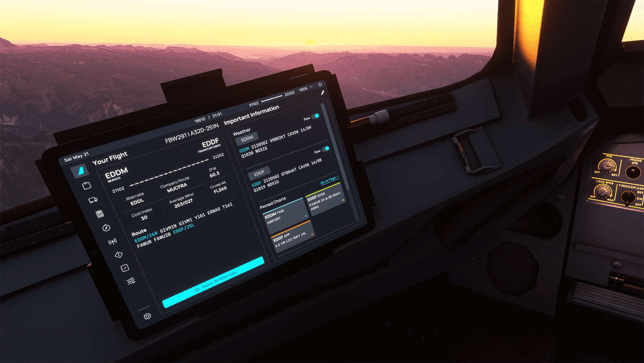Open pinned EDDF STAR FAWUR chart
Image resolution: width=644 pixels, height=363 pixels.
point(326,199)
